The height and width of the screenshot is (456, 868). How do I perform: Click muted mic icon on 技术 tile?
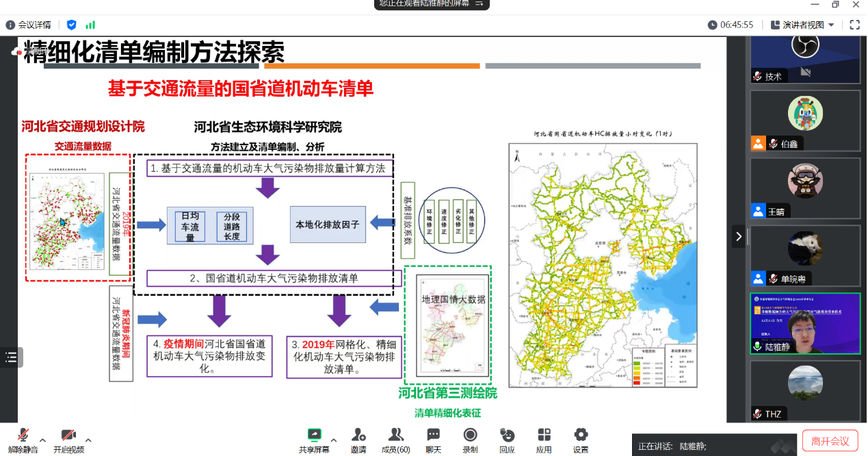(x=757, y=77)
